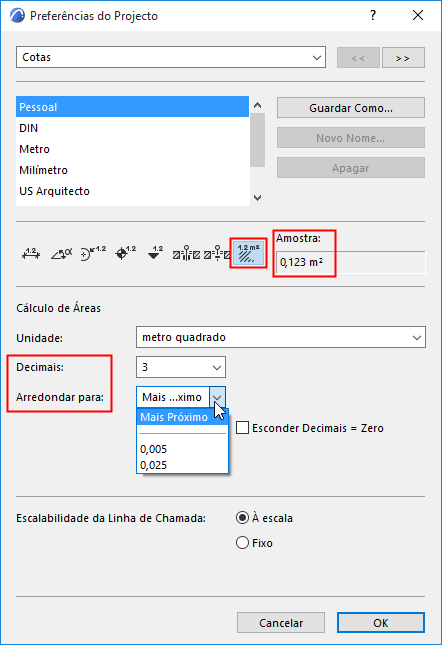Confirm with the OK button
Viewport: 442px width, 645px height.
(x=381, y=623)
